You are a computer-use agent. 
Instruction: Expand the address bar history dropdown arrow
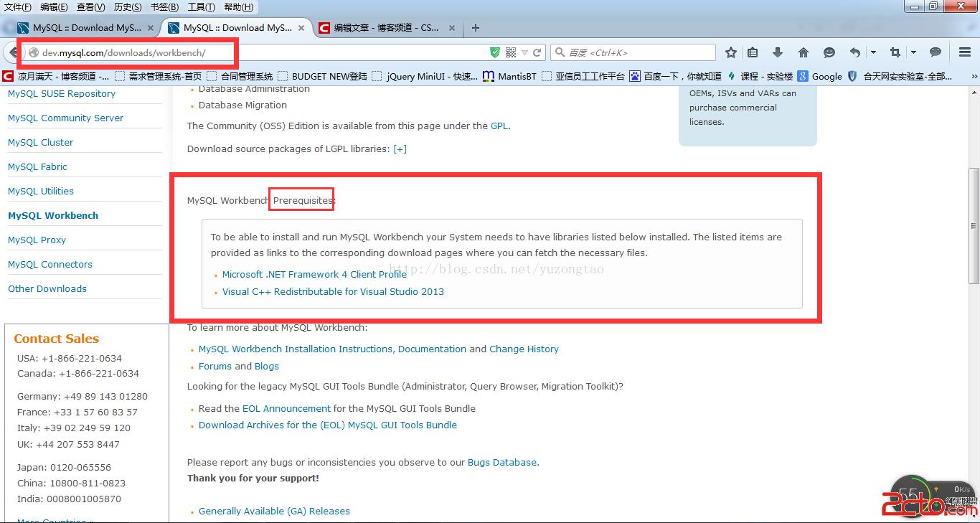pos(525,52)
